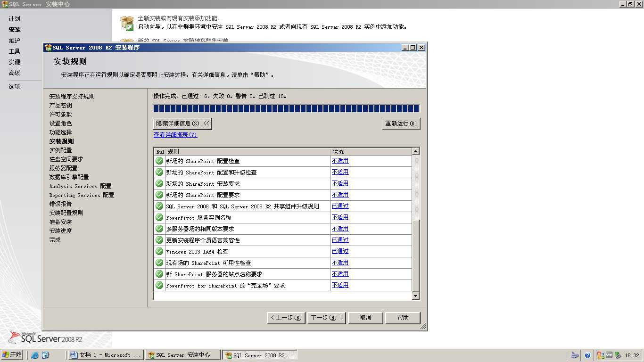Click 不适用 link for 新场的 SharePoint 安装要求

click(340, 183)
